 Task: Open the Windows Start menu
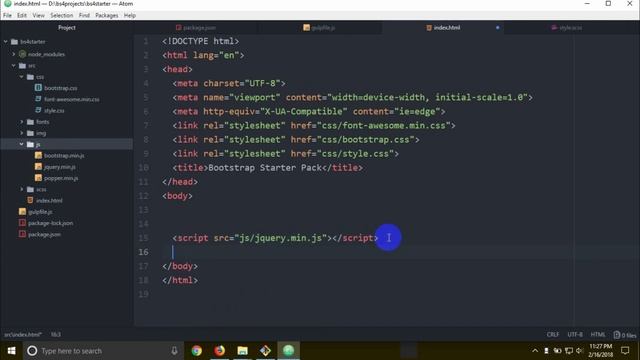coord(11,351)
